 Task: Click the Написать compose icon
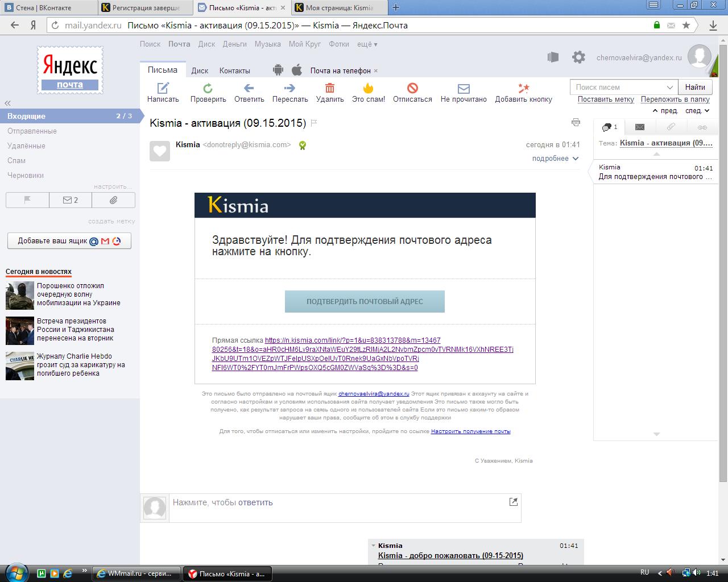pos(163,88)
